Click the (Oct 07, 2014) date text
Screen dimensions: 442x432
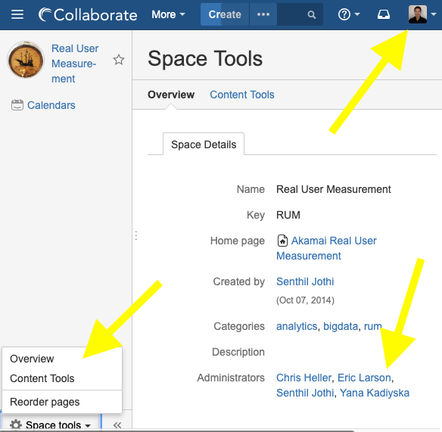[x=305, y=300]
